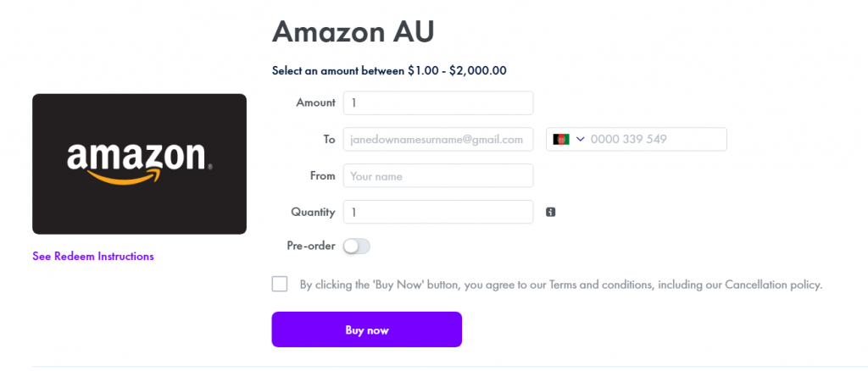The height and width of the screenshot is (371, 868).
Task: Click the Amount label text
Action: pyautogui.click(x=315, y=102)
